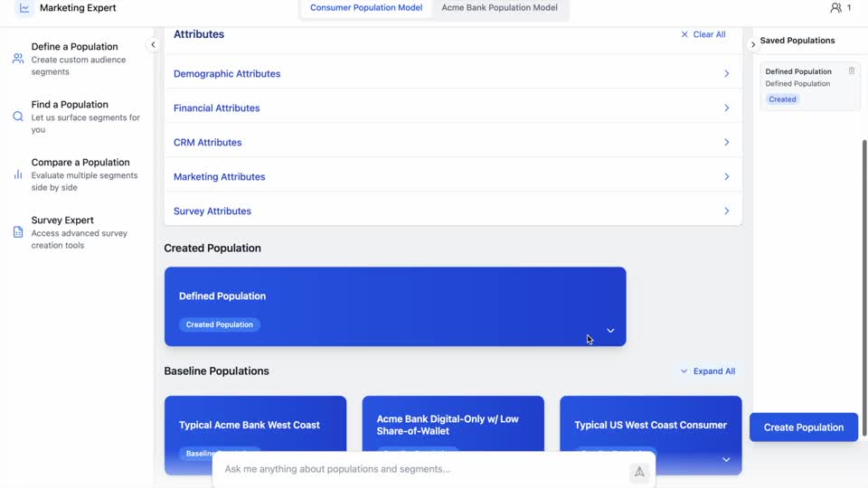This screenshot has height=488, width=868.
Task: Toggle the Saved Populations panel chevron
Action: click(x=753, y=44)
